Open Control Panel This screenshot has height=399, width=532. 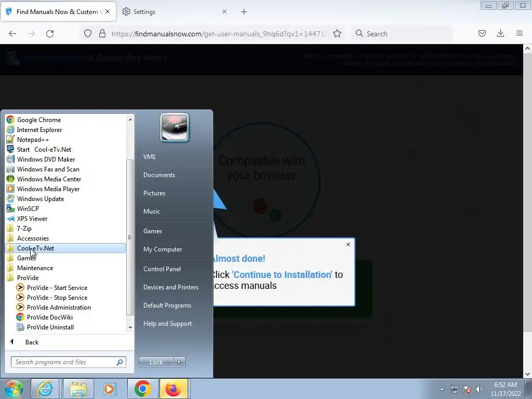click(x=162, y=269)
